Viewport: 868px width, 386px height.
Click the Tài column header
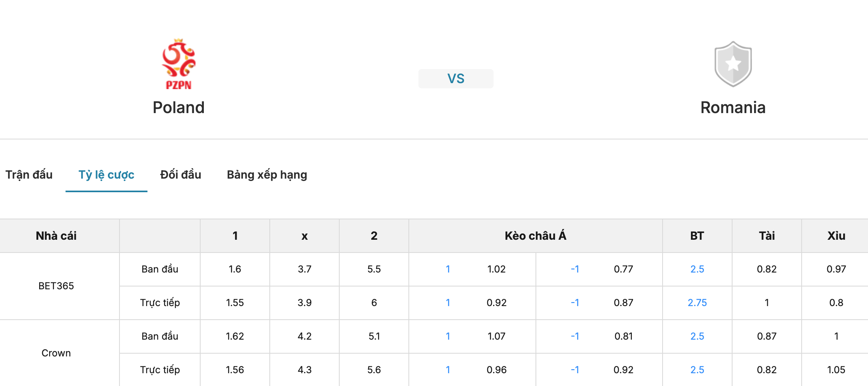pos(767,236)
